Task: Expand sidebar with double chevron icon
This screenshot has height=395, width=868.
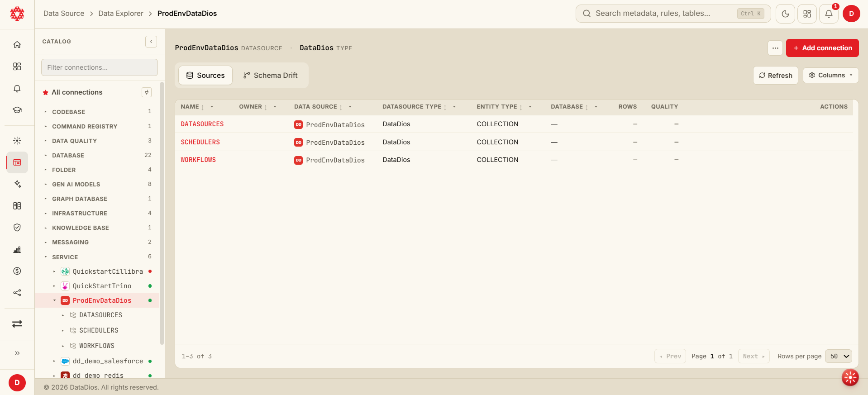Action: [17, 353]
